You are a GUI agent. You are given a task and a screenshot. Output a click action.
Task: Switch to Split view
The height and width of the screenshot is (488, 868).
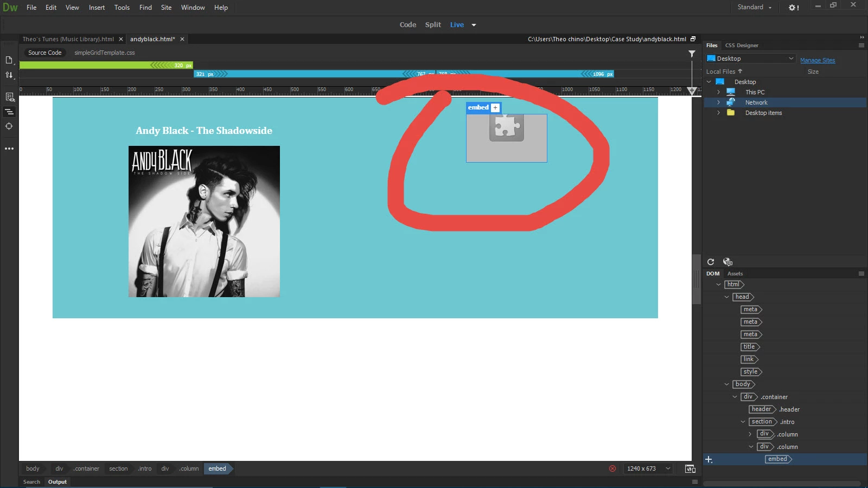coord(433,25)
